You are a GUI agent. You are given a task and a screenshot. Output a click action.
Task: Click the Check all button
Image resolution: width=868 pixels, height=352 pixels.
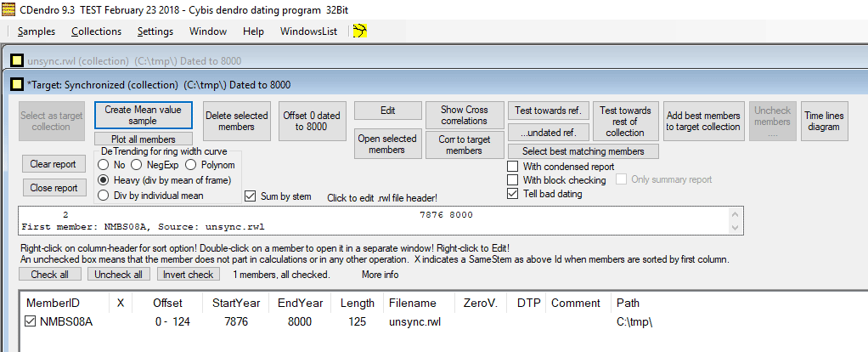pos(50,275)
